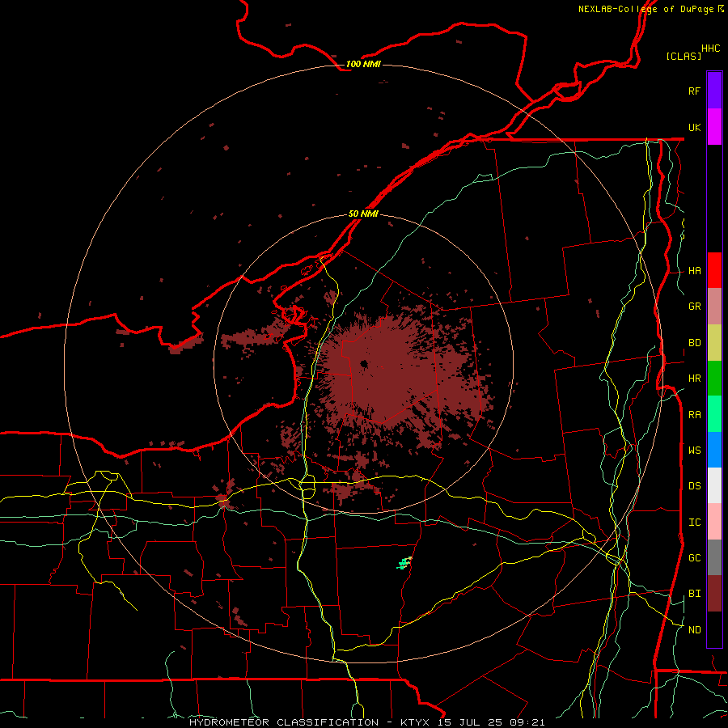Click the RF purple legend swatch
Image resolution: width=728 pixels, height=728 pixels.
pyautogui.click(x=714, y=91)
